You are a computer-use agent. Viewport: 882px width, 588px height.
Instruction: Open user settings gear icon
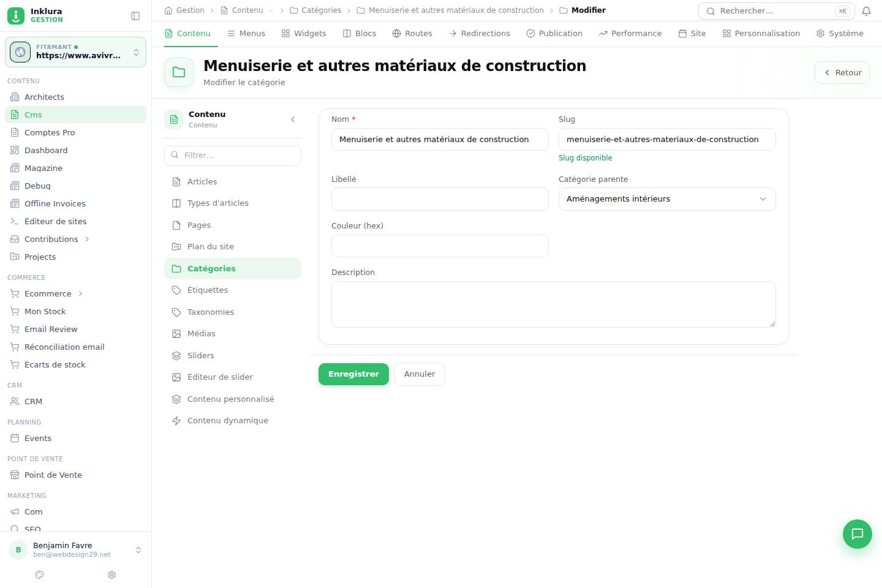(x=111, y=575)
